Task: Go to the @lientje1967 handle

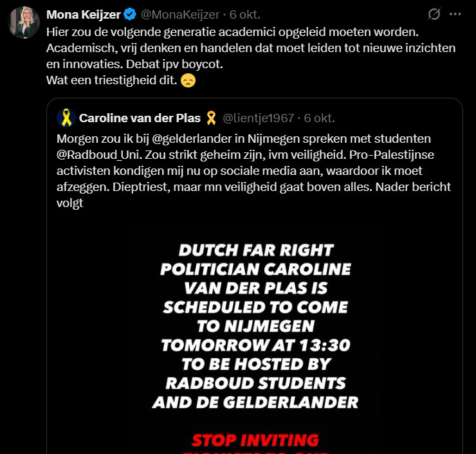Action: coord(258,118)
